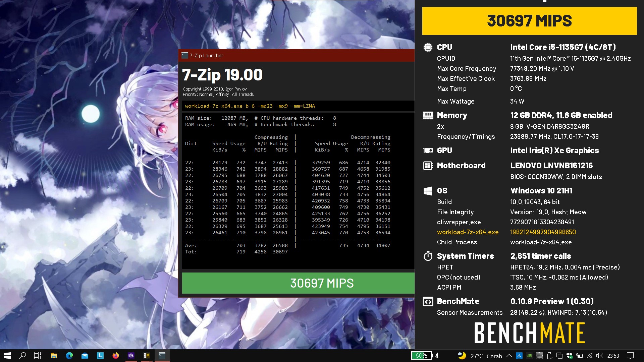
Task: Click 'Intel Iris(R) Xe Graphics' text
Action: coord(554,150)
